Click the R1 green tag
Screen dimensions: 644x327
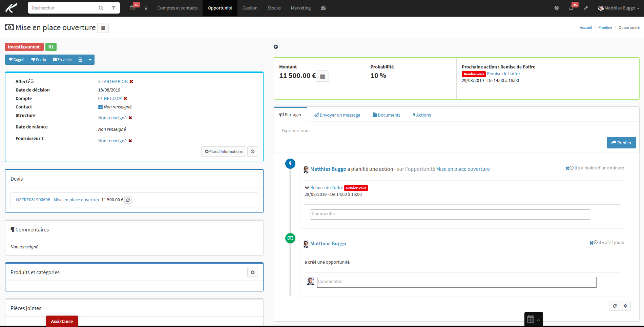(51, 47)
